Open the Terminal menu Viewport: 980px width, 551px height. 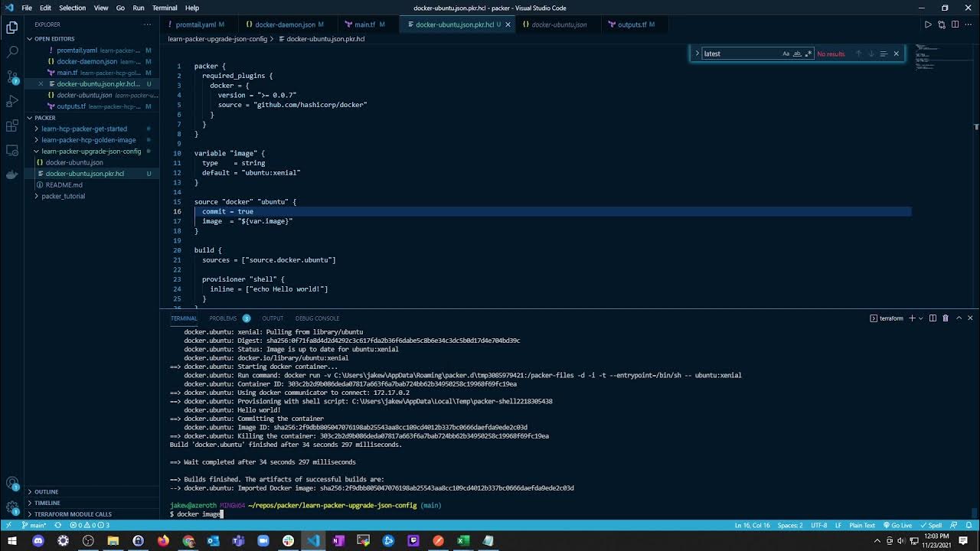165,8
